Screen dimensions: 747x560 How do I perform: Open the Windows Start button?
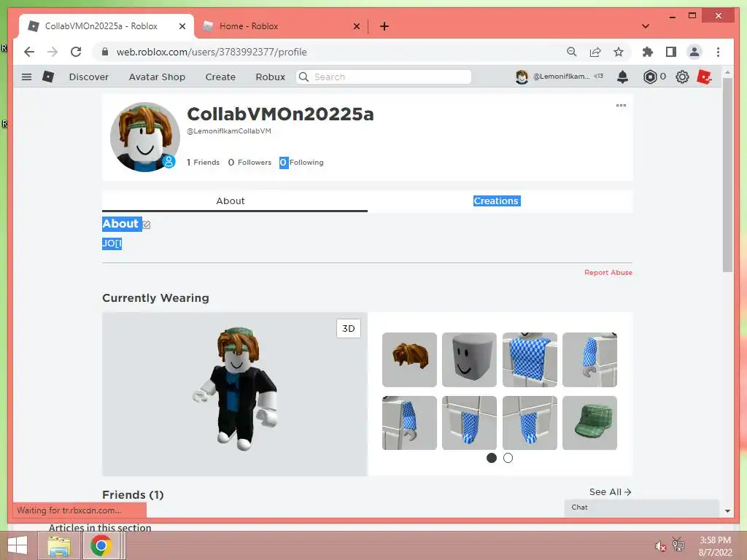[18, 545]
